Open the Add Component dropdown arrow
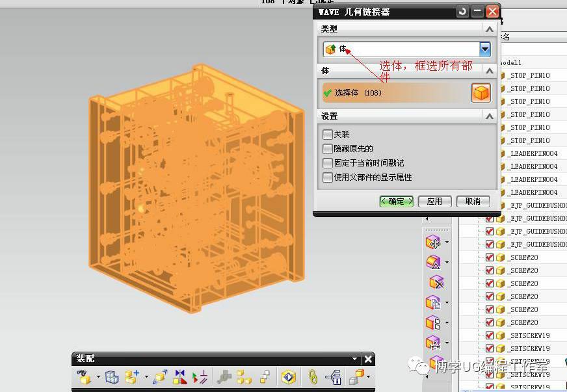Viewport: 567px width, 392px height. point(146,377)
